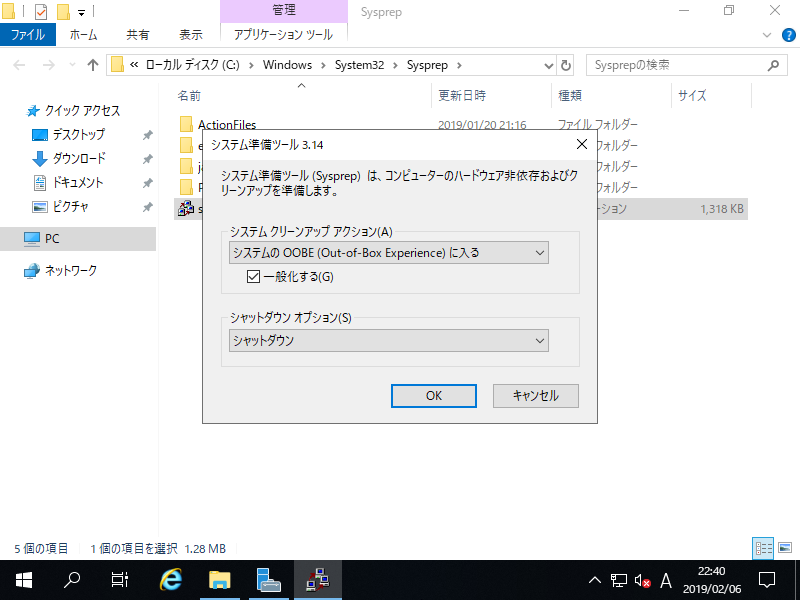Open the customize quick access toolbar dropdown
800x600 pixels.
click(x=81, y=12)
